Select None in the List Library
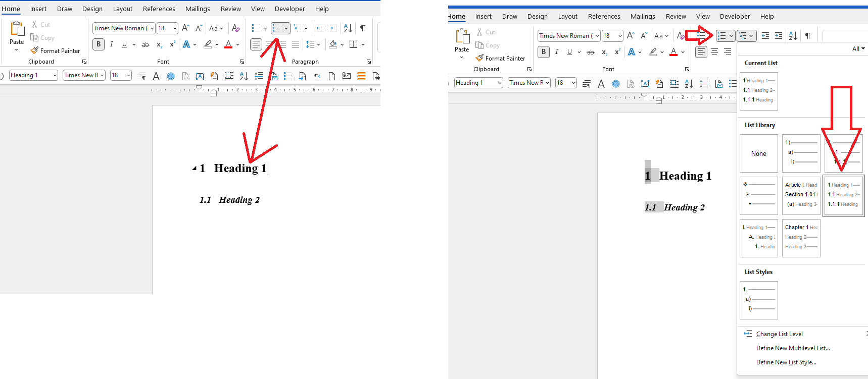The height and width of the screenshot is (379, 868). coord(759,153)
